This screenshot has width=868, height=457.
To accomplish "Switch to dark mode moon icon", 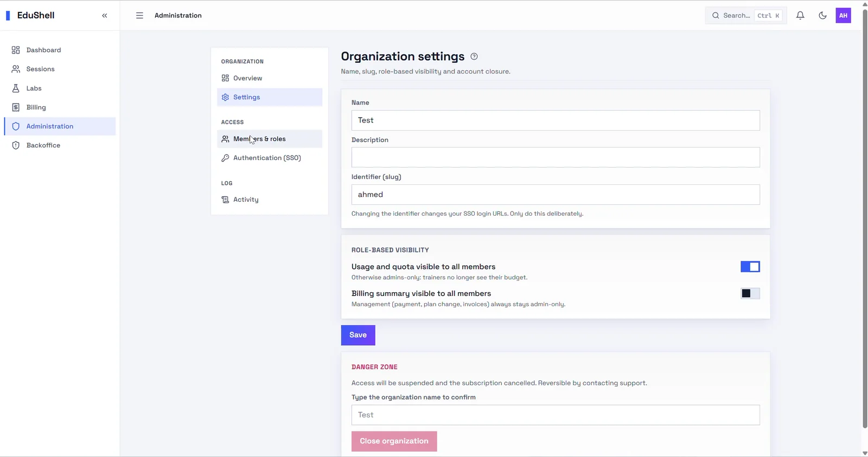I will [822, 16].
